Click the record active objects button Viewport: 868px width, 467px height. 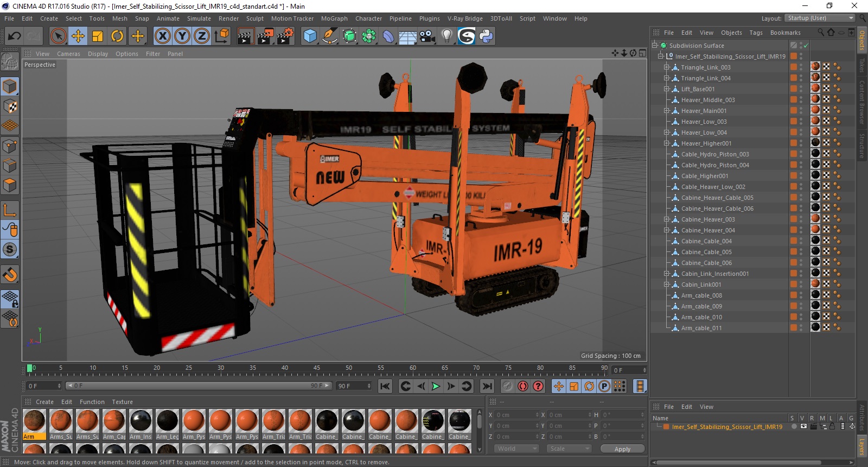tap(507, 386)
